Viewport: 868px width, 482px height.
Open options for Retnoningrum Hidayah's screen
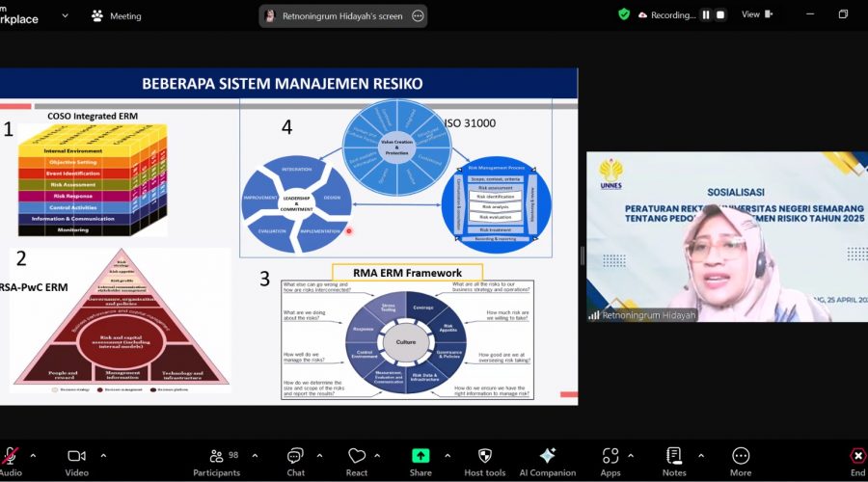[418, 15]
